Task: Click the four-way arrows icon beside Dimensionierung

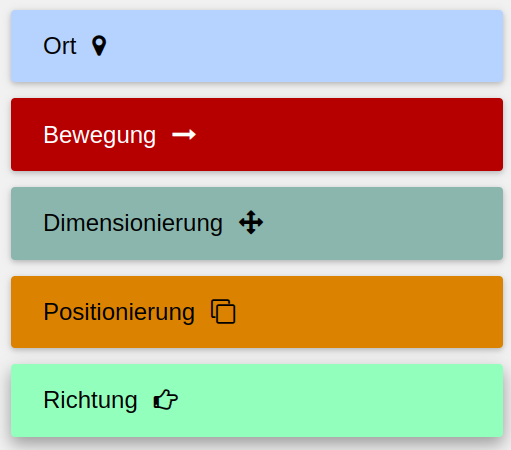Action: coord(251,222)
